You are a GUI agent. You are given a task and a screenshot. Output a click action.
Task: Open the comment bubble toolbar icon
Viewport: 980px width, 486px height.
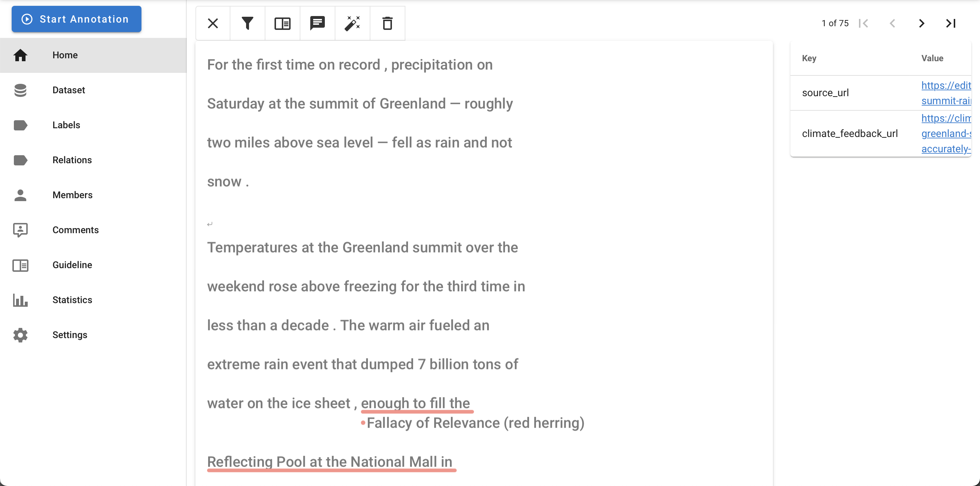(x=317, y=24)
